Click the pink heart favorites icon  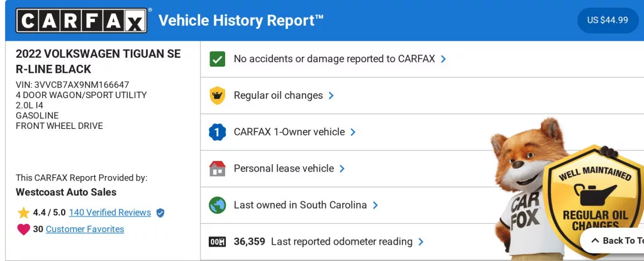pos(23,230)
